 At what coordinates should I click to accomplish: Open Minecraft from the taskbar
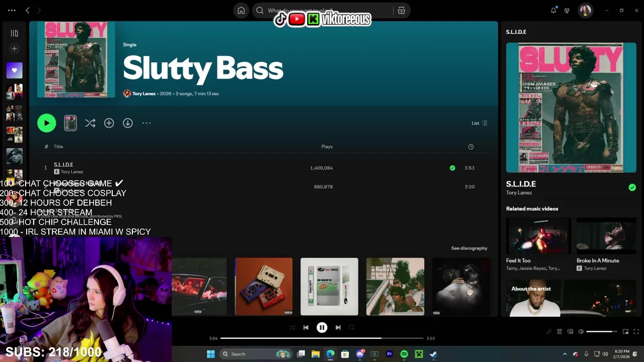(419, 354)
